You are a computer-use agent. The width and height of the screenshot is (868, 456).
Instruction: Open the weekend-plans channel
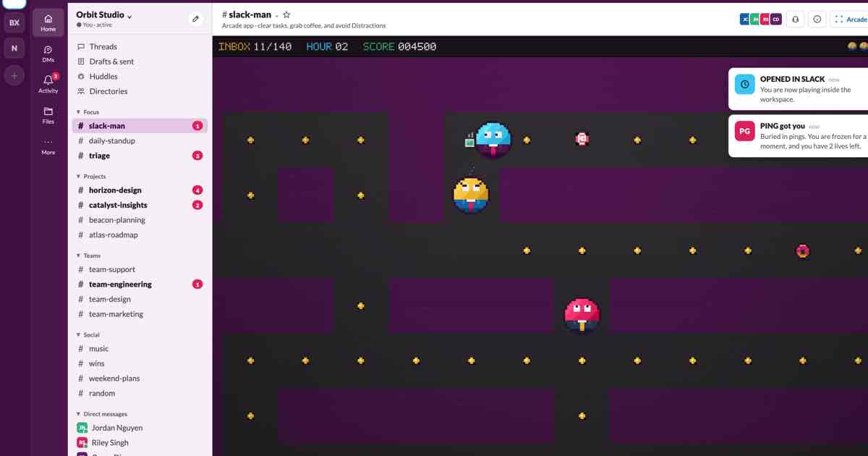coord(140,379)
